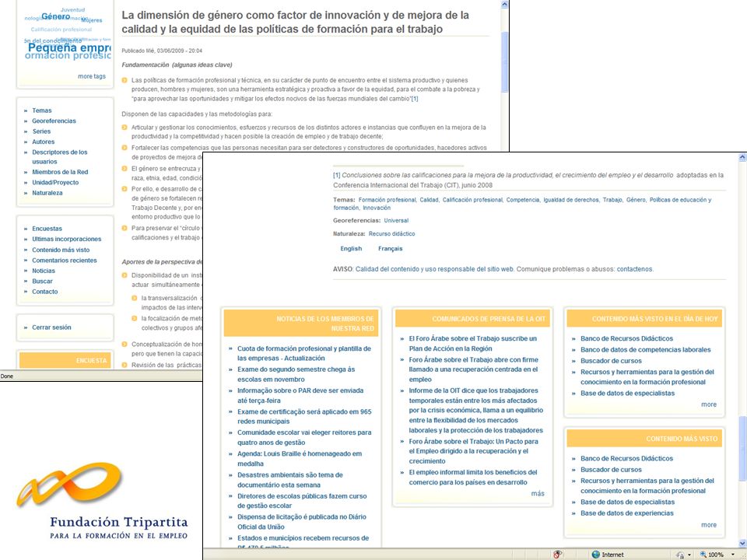This screenshot has height=560, width=747.
Task: Open the privacy report eye icon in status bar
Action: [x=557, y=555]
